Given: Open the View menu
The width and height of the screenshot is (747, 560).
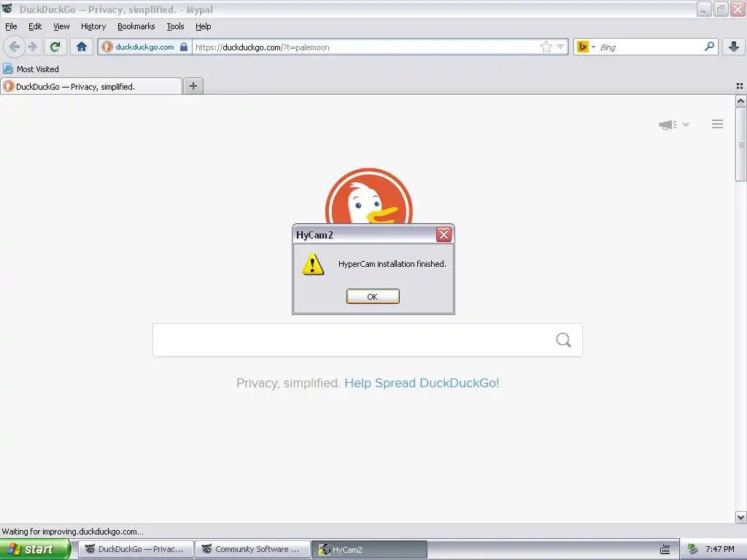Looking at the screenshot, I should [61, 26].
